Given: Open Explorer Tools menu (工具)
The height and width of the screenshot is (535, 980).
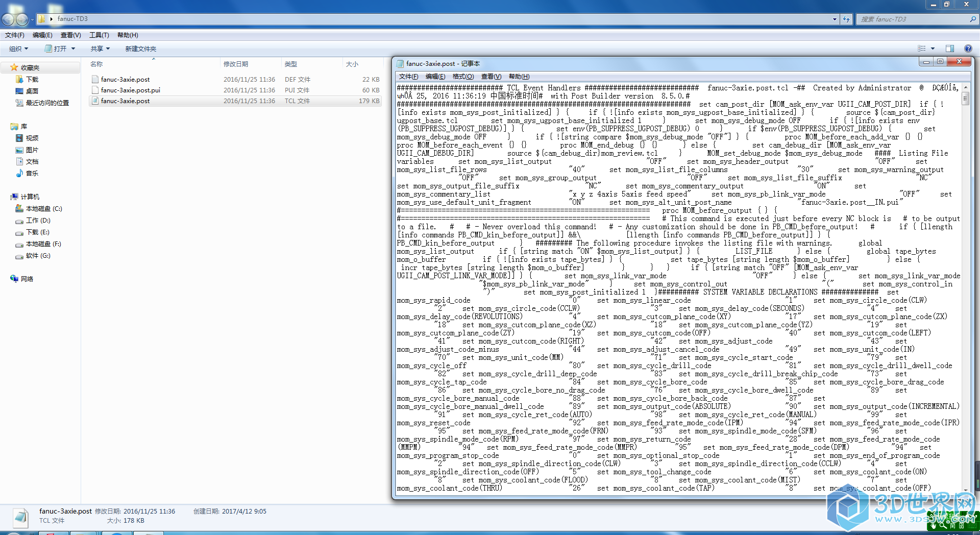Looking at the screenshot, I should click(x=99, y=35).
